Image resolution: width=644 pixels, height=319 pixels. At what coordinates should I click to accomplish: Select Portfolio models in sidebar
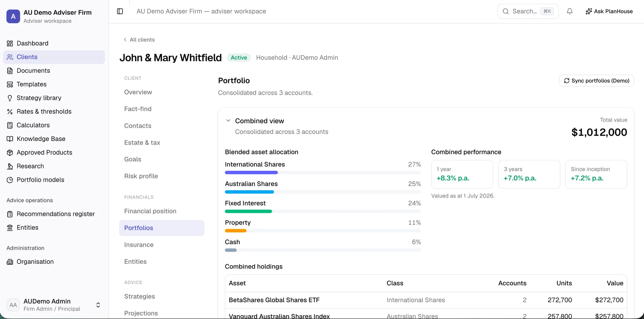click(x=54, y=180)
